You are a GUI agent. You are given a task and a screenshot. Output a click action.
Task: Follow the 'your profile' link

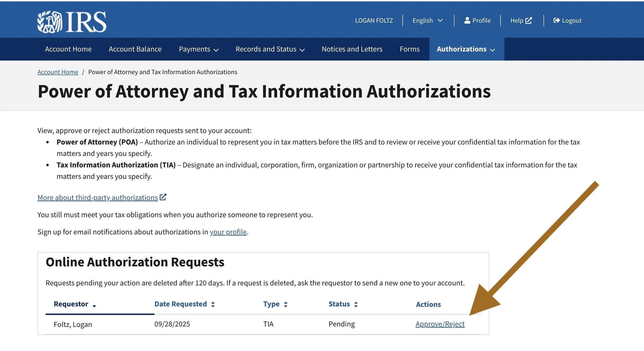(x=228, y=232)
